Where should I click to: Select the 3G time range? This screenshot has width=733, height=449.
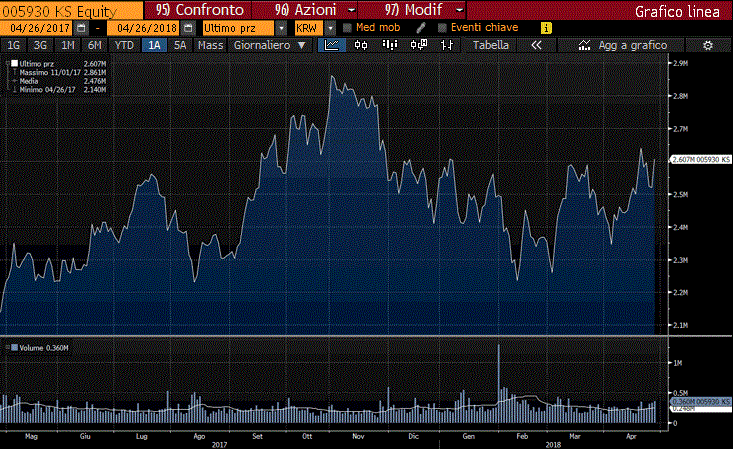tap(40, 45)
